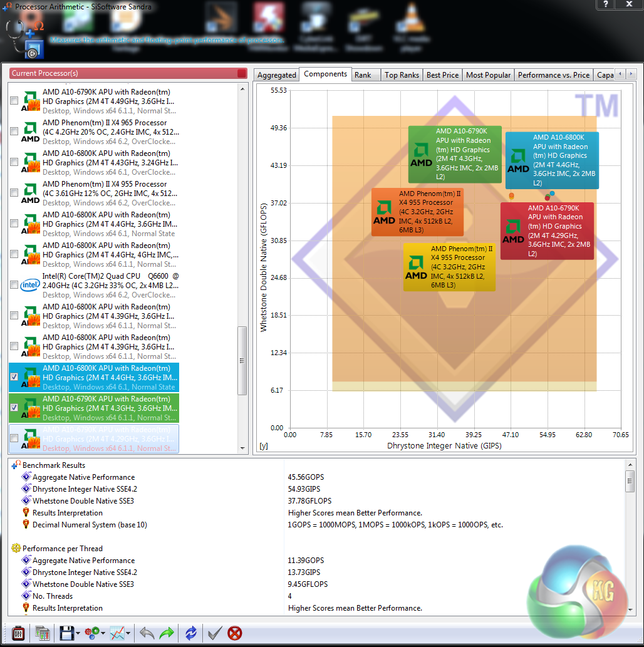Screen dimensions: 644x647
Task: Click processor list scroll up arrow
Action: (x=242, y=89)
